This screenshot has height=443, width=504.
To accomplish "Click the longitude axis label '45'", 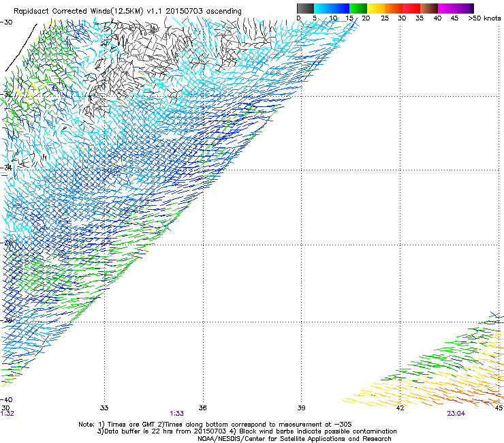I will (499, 408).
